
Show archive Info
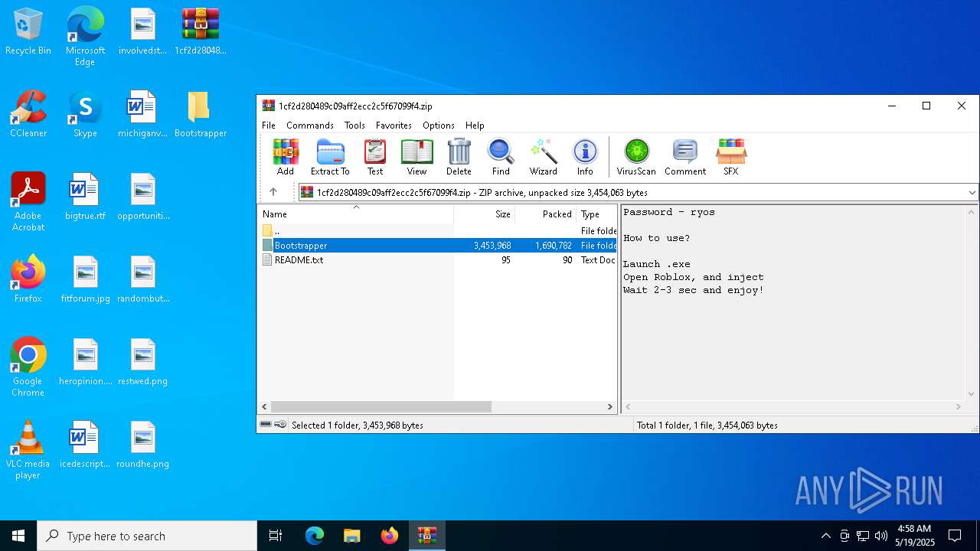click(x=585, y=158)
